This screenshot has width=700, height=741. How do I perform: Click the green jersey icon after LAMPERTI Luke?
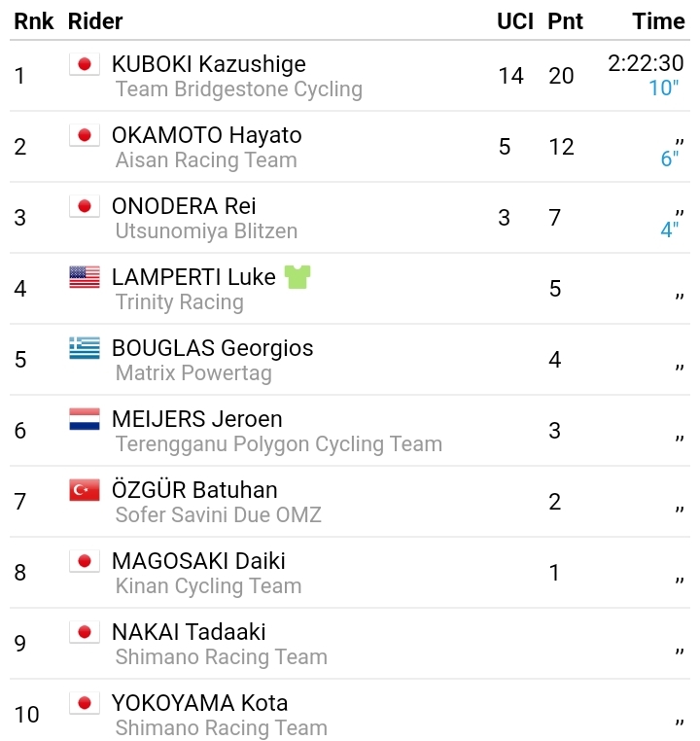pos(297,277)
